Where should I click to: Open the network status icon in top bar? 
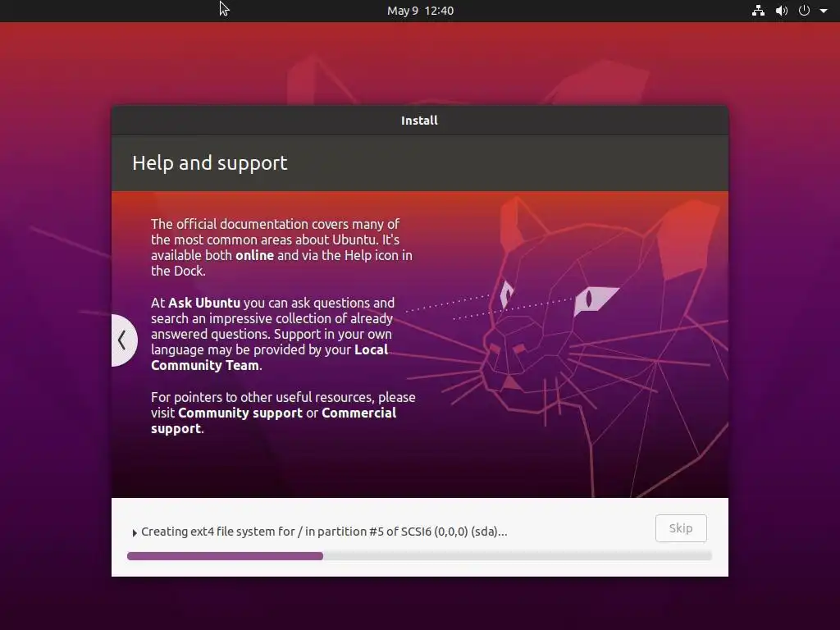click(758, 11)
